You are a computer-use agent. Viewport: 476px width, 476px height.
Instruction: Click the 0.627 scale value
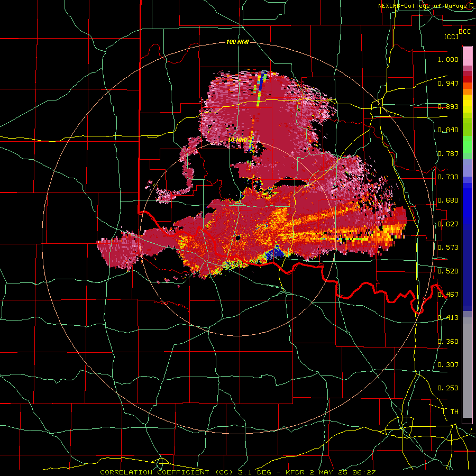coord(448,224)
